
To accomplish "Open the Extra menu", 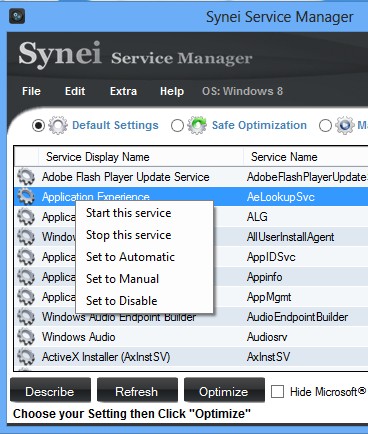I will (x=123, y=91).
